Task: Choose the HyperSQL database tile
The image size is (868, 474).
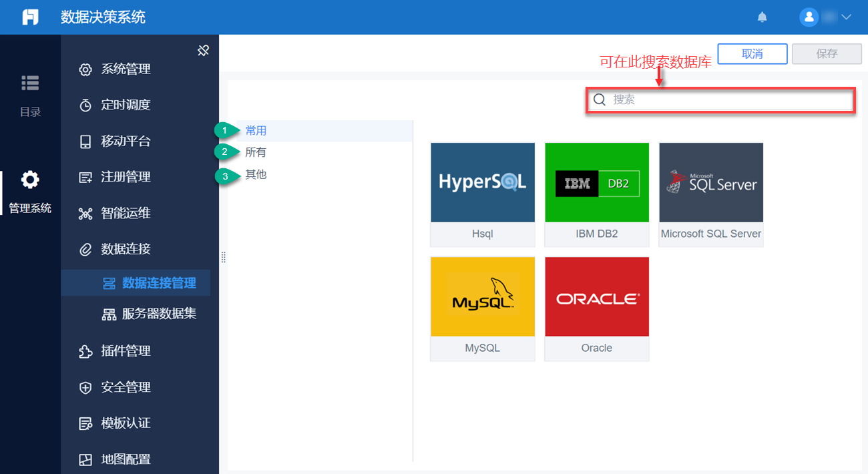Action: click(x=483, y=194)
